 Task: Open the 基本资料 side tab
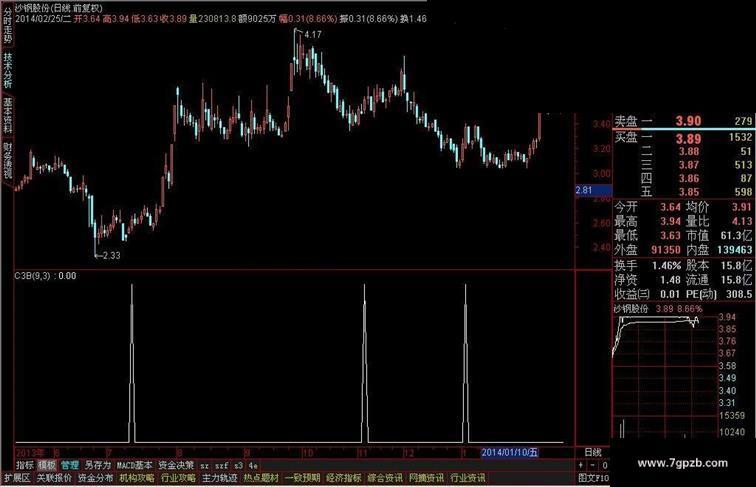pos(8,116)
